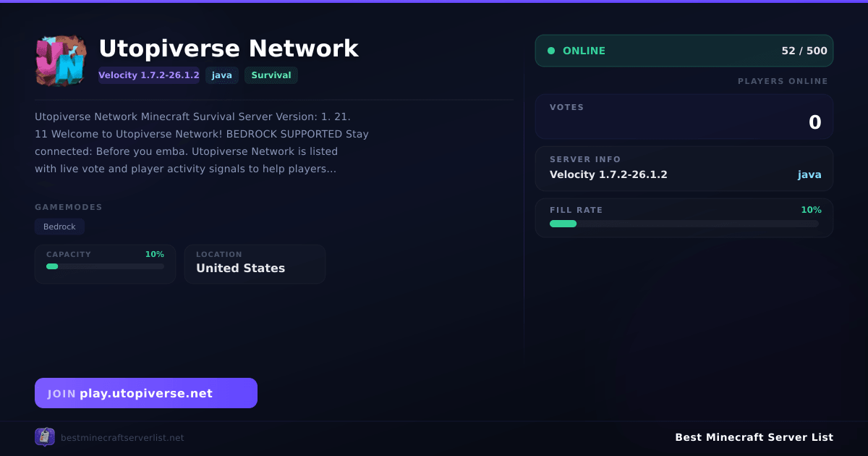Click the 52 / 500 player count
The image size is (868, 456).
click(804, 51)
